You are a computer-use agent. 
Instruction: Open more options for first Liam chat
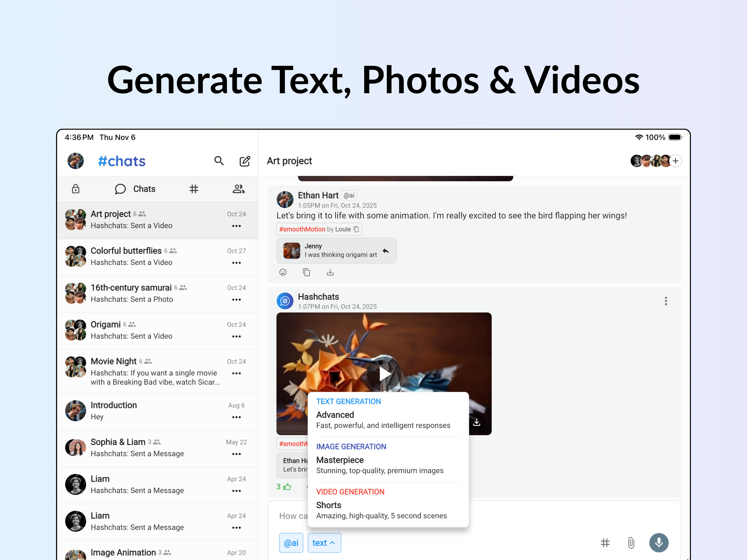pyautogui.click(x=237, y=491)
